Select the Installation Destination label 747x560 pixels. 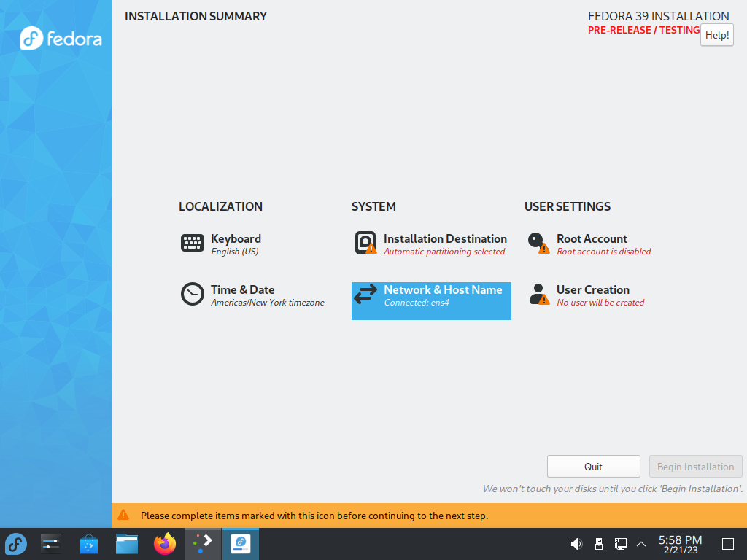[445, 238]
